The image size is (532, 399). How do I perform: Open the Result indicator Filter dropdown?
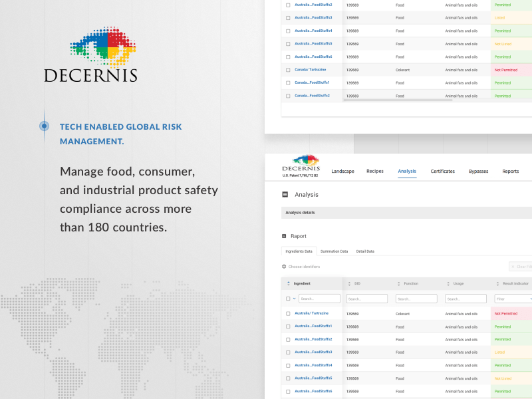pos(513,299)
